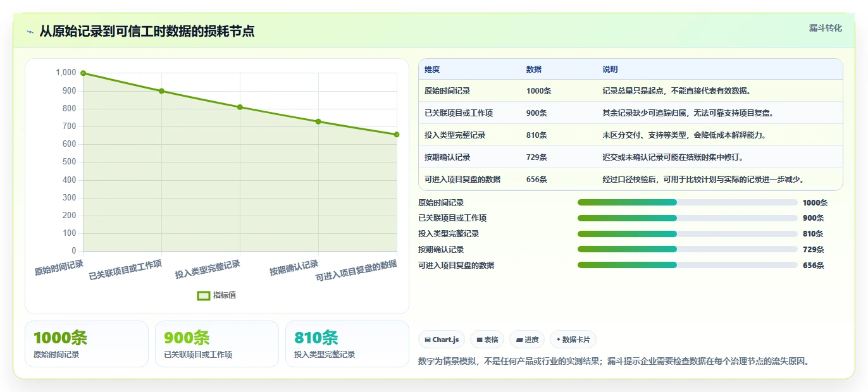Click the 729条 value in the table
Screen dimensions: 868x392
pos(536,157)
